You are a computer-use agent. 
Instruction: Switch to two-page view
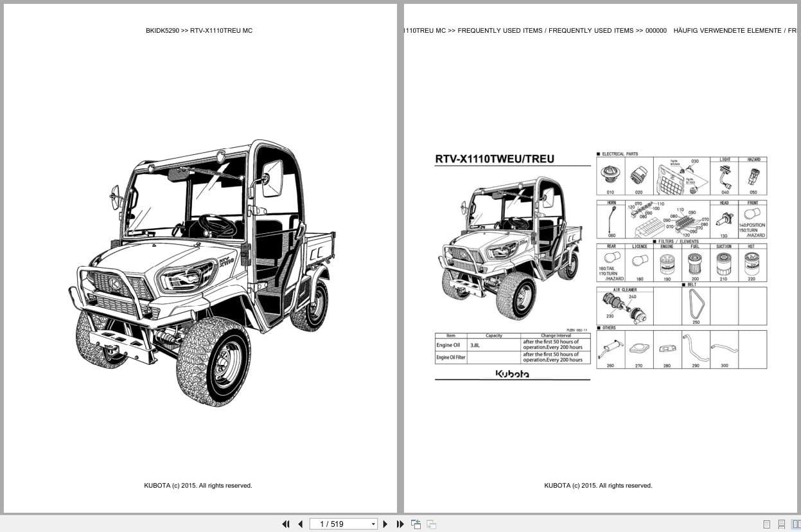pos(796,524)
